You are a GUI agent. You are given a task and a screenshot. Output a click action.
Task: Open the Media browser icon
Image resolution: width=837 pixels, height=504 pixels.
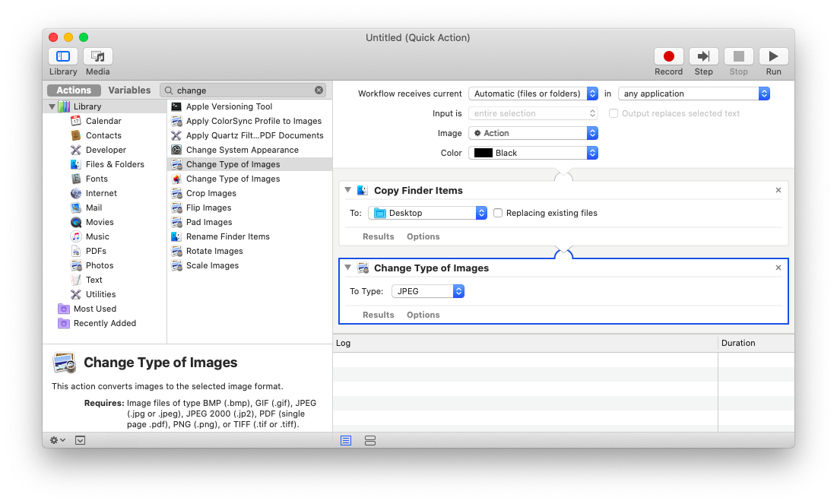[x=97, y=57]
